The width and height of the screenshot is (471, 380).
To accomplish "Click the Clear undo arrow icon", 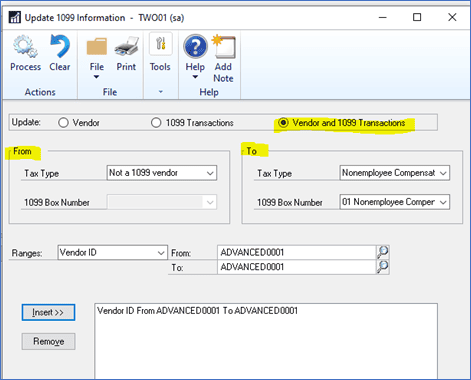I will coord(60,46).
